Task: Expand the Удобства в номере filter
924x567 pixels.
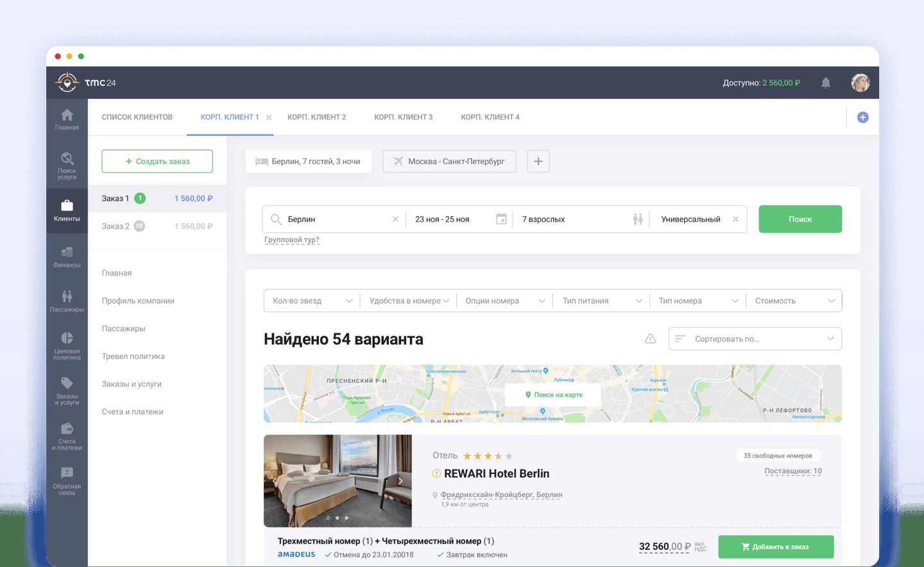Action: 409,301
